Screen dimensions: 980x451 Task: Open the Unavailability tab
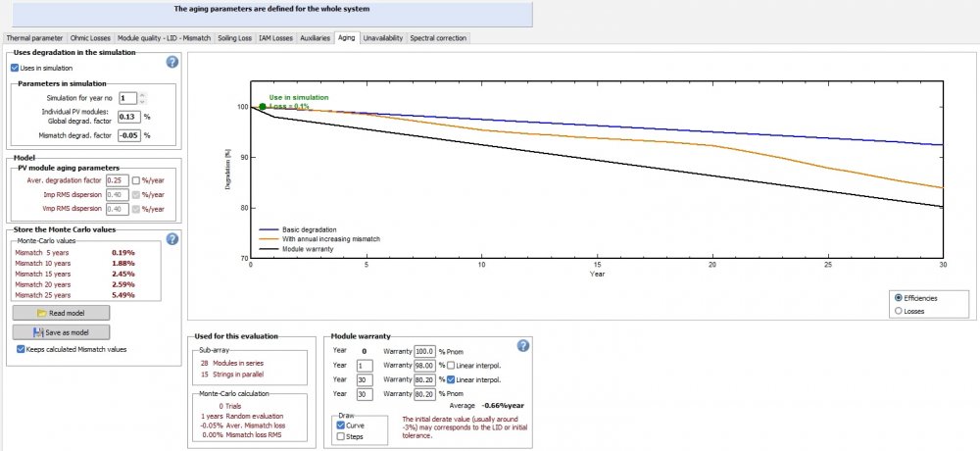[383, 38]
